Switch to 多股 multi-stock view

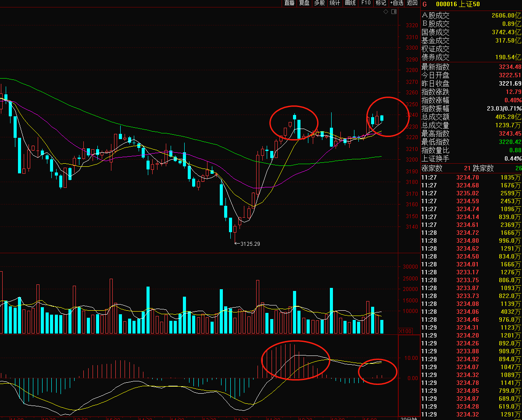coord(319,3)
